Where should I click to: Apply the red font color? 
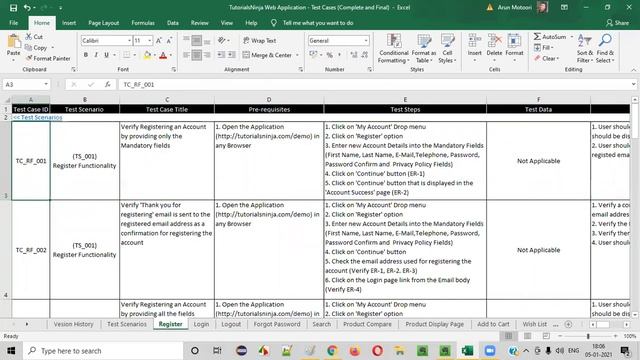163,55
